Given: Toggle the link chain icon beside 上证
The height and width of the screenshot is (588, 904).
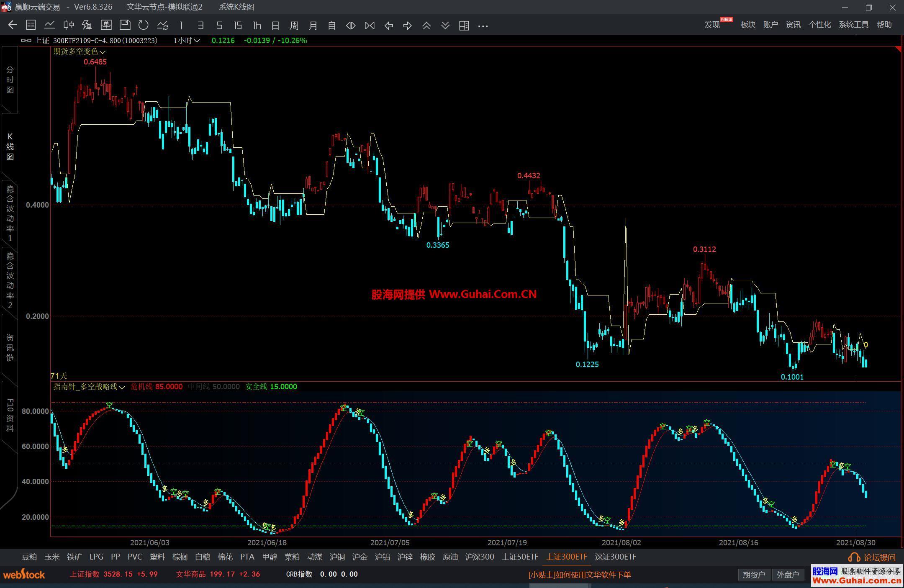Looking at the screenshot, I should (x=26, y=41).
